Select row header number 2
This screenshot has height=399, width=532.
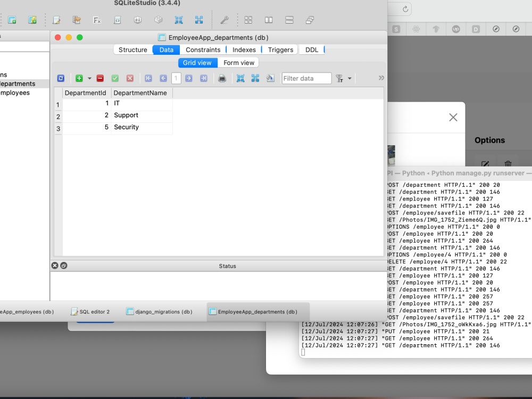59,117
